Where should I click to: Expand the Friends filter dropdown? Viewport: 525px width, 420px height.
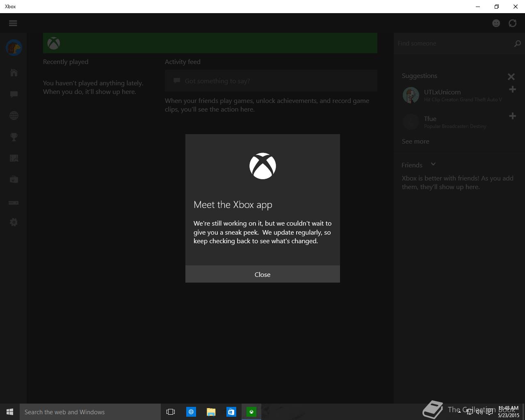[433, 164]
